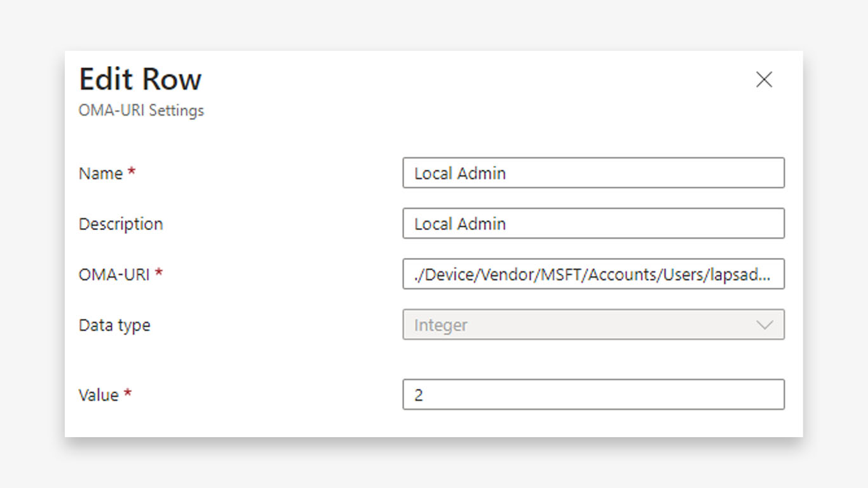Click the Value input field
Screen dimensions: 868x488
tap(593, 395)
